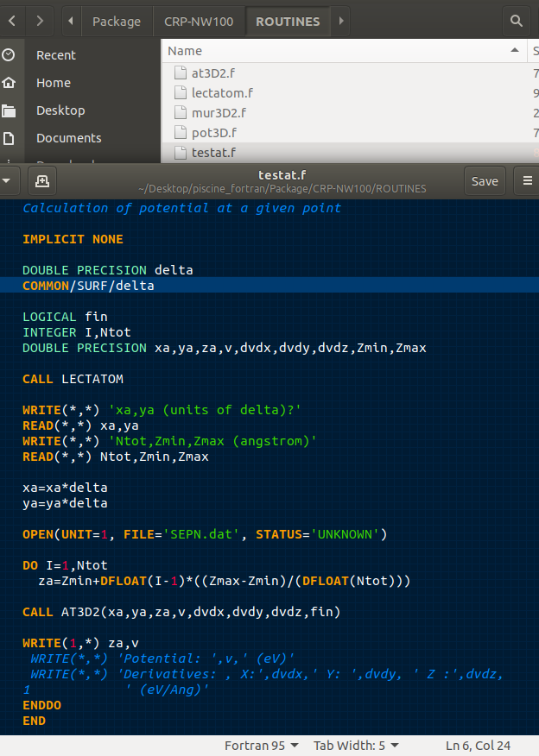Place cursor on IMPLICIT NONE line
The width and height of the screenshot is (539, 756).
coord(73,239)
